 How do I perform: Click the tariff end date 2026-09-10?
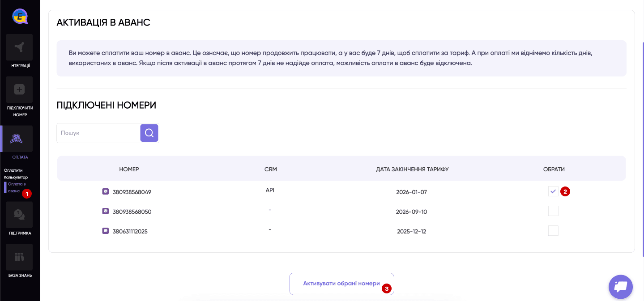tap(412, 212)
